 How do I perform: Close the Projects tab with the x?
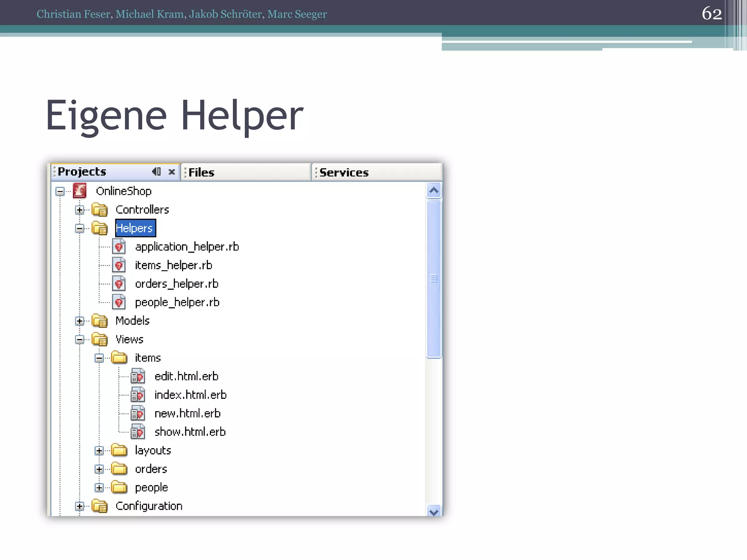click(x=172, y=172)
